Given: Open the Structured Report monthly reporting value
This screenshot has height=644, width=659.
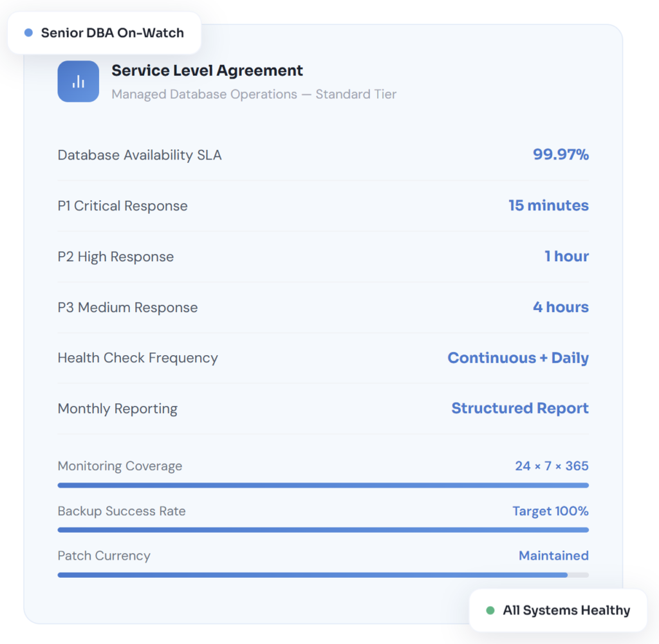Looking at the screenshot, I should click(520, 409).
